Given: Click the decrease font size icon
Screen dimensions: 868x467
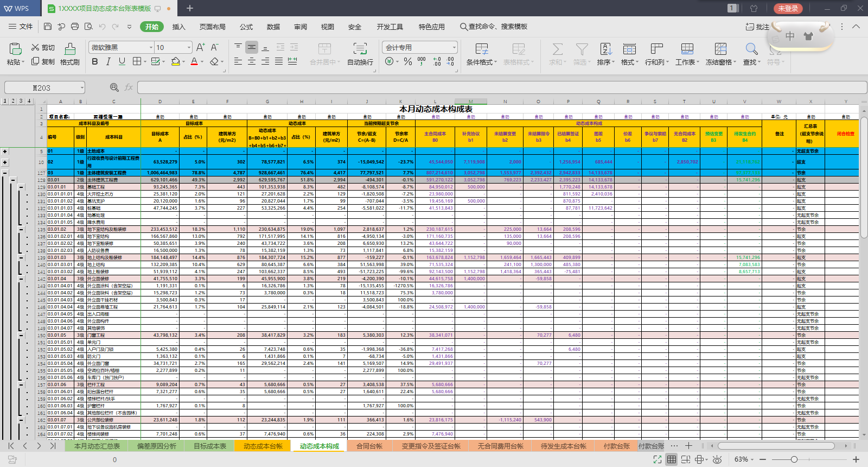Looking at the screenshot, I should (215, 47).
